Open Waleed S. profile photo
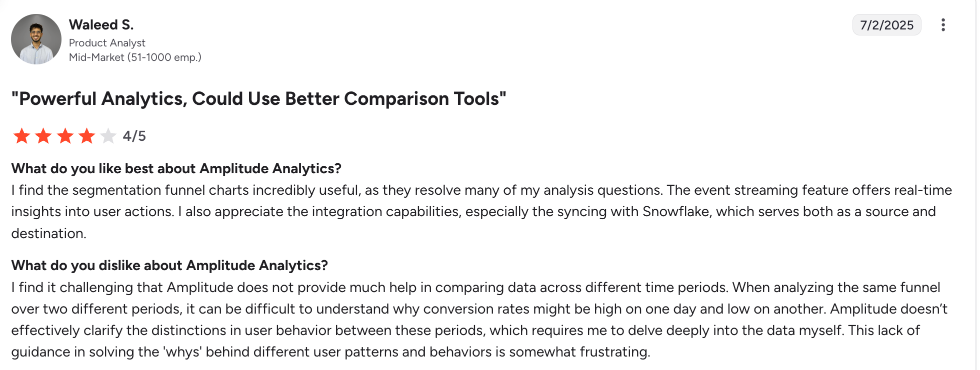This screenshot has height=370, width=980. (x=36, y=39)
